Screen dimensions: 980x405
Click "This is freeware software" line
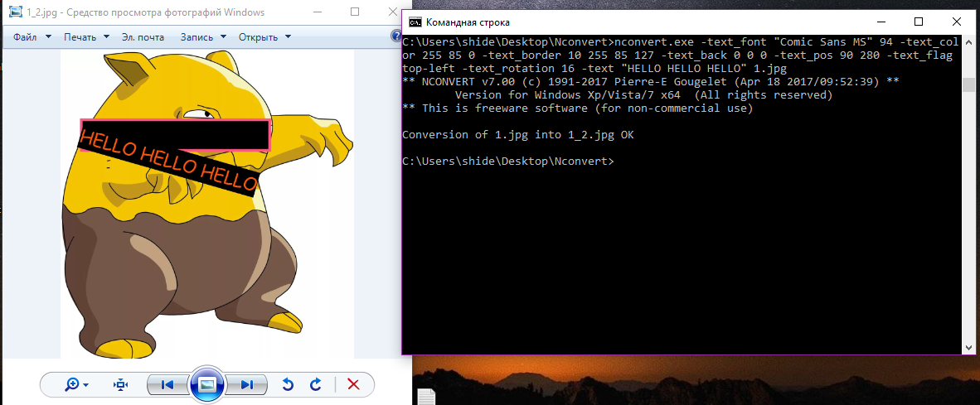(578, 108)
